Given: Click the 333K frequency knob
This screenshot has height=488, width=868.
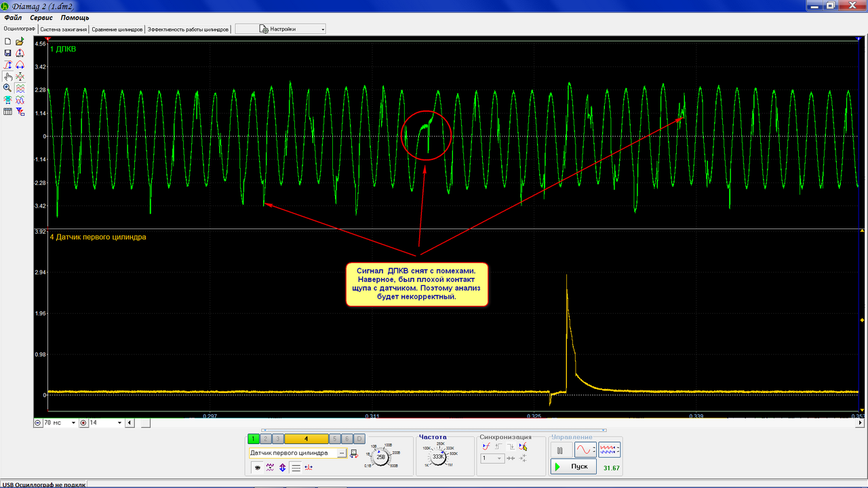Looking at the screenshot, I should (437, 457).
